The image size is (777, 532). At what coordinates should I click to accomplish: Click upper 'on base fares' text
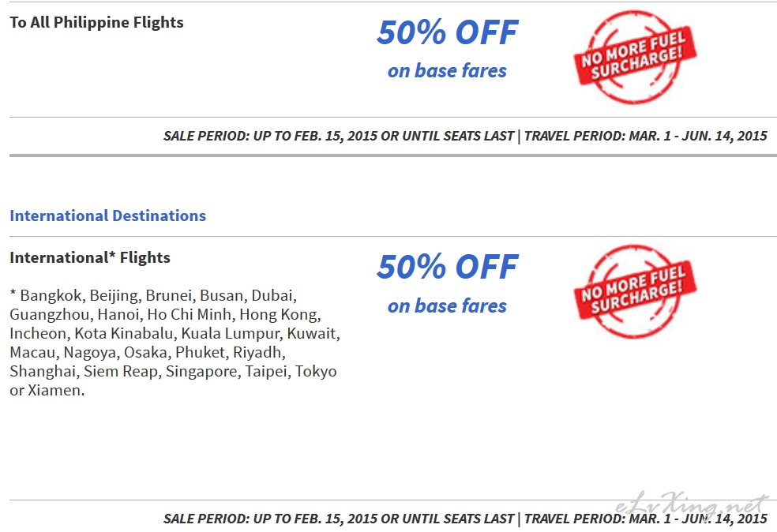tap(447, 71)
